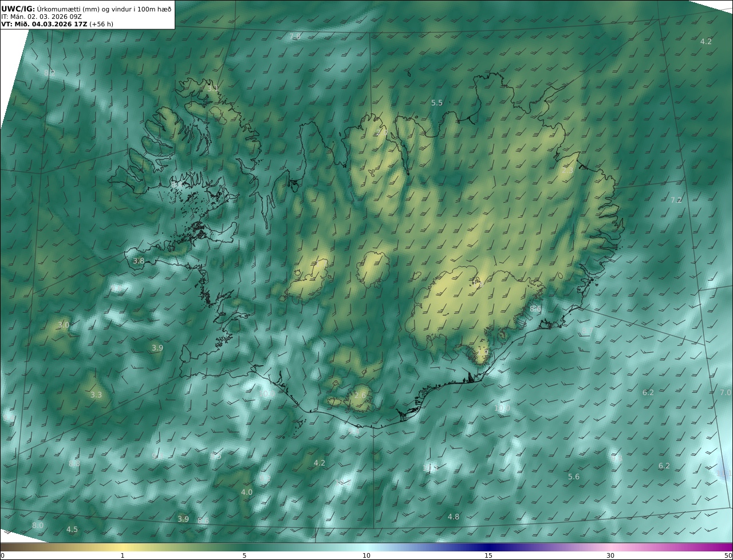Click the '3.8' value on Snæfellsnes
This screenshot has width=733, height=560.
coord(139,261)
